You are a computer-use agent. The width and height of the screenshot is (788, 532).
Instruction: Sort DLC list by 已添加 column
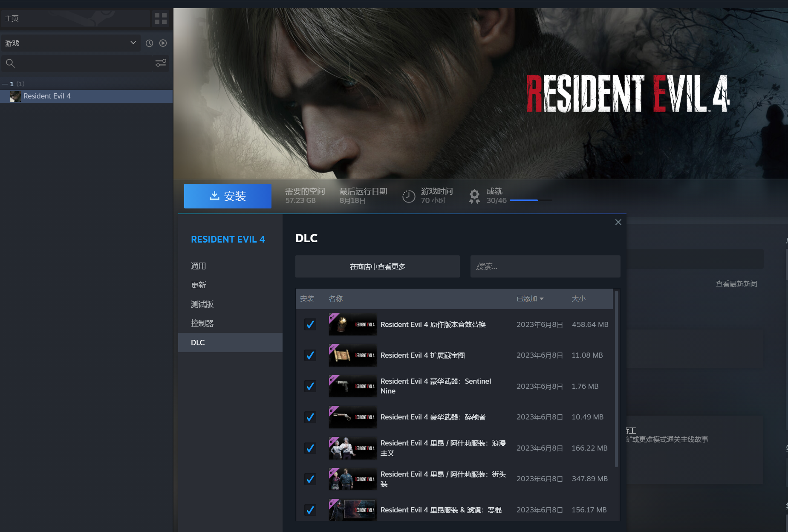point(530,299)
